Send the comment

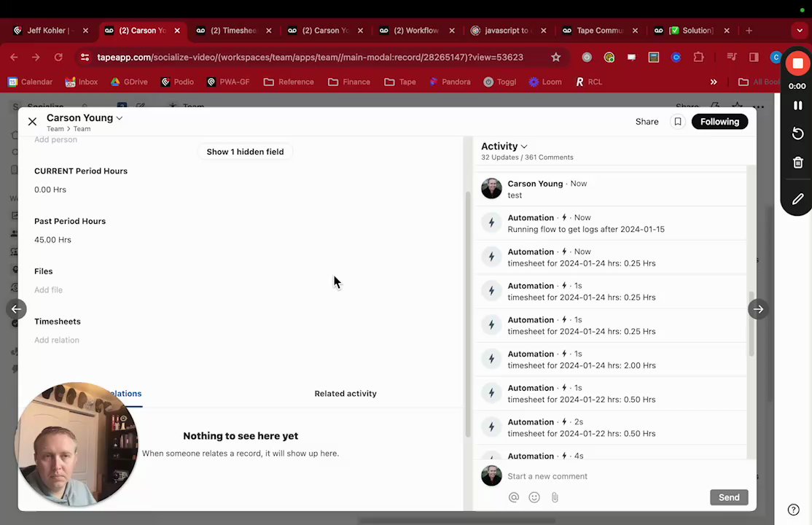point(729,497)
